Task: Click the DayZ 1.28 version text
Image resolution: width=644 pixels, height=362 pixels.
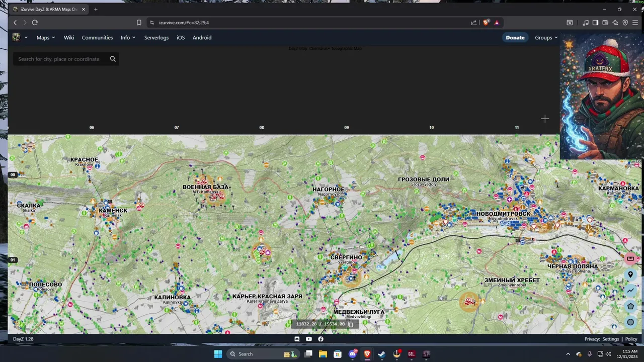Action: [x=23, y=339]
